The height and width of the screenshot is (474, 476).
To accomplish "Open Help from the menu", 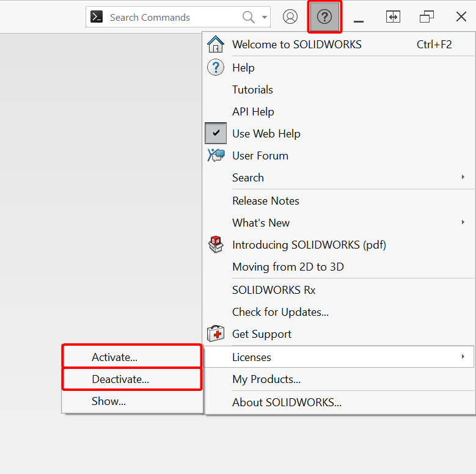I will pyautogui.click(x=339, y=67).
